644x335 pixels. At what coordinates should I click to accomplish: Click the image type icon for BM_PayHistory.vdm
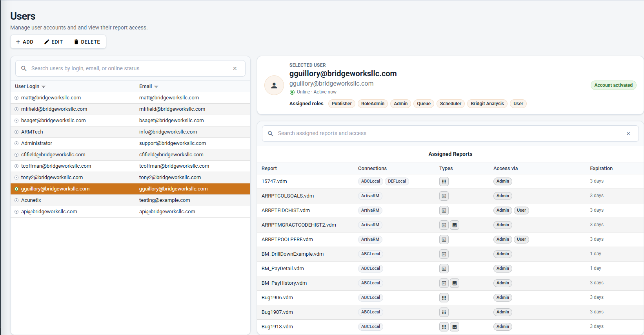point(455,283)
